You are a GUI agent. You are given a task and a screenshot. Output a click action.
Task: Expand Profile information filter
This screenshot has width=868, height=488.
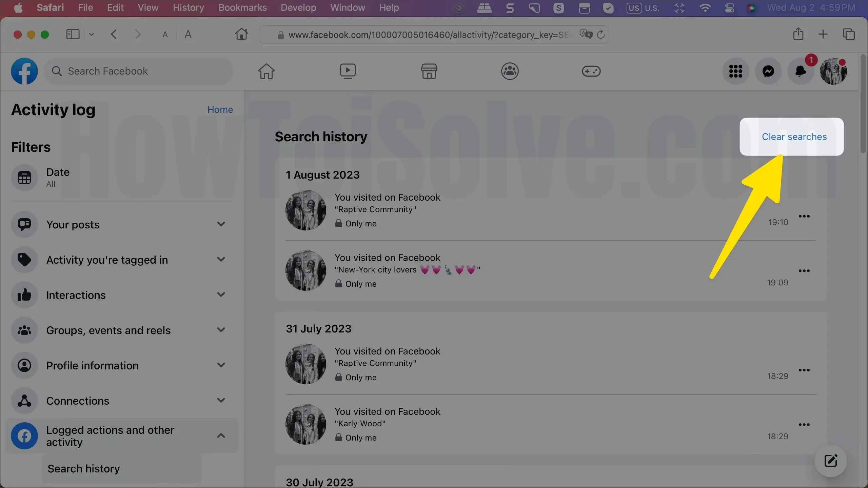tap(221, 365)
